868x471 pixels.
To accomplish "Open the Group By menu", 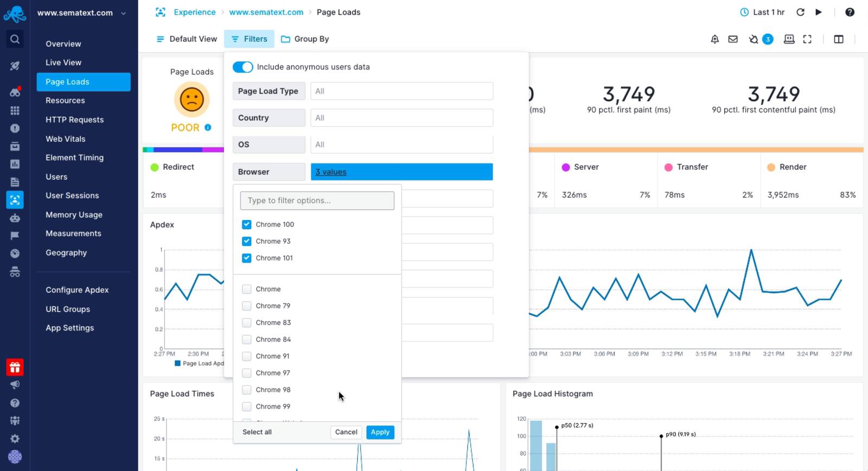I will [305, 39].
